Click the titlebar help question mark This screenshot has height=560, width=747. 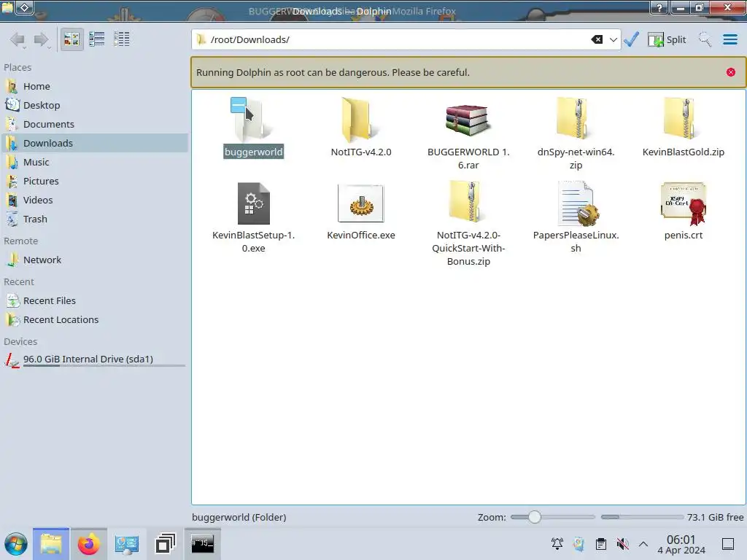coord(659,7)
